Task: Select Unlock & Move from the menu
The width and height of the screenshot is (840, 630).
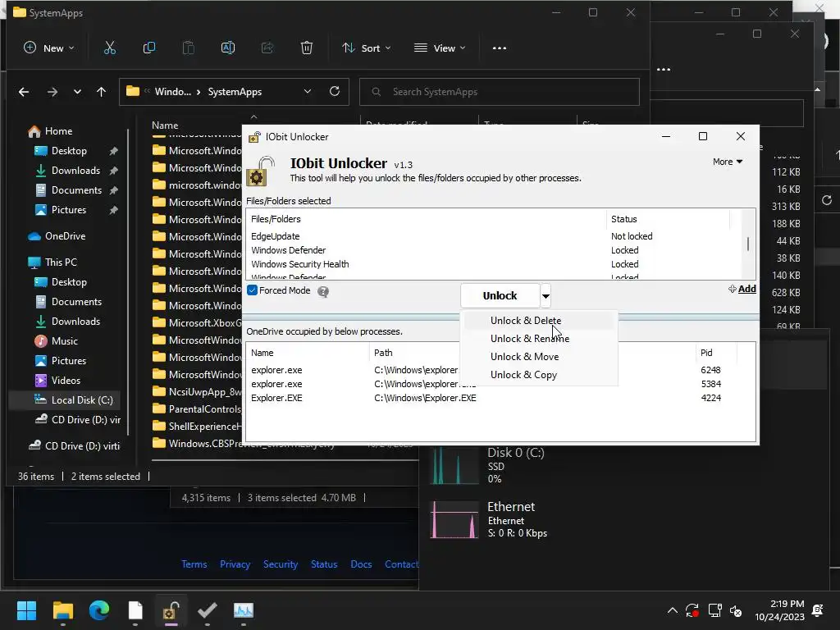Action: (538, 357)
